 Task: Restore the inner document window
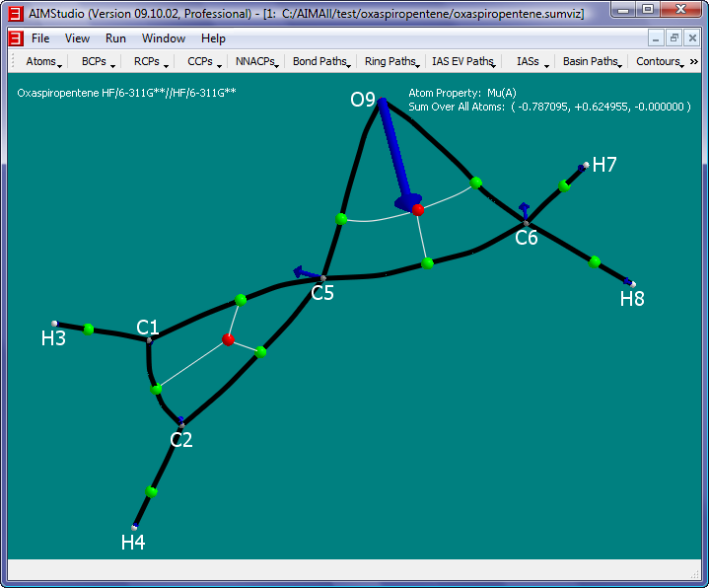click(674, 38)
